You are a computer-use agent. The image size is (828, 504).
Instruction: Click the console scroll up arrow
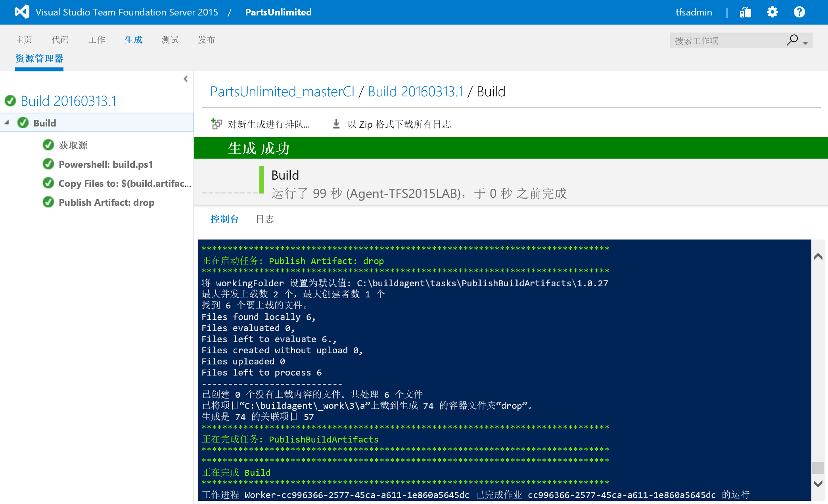pyautogui.click(x=818, y=257)
